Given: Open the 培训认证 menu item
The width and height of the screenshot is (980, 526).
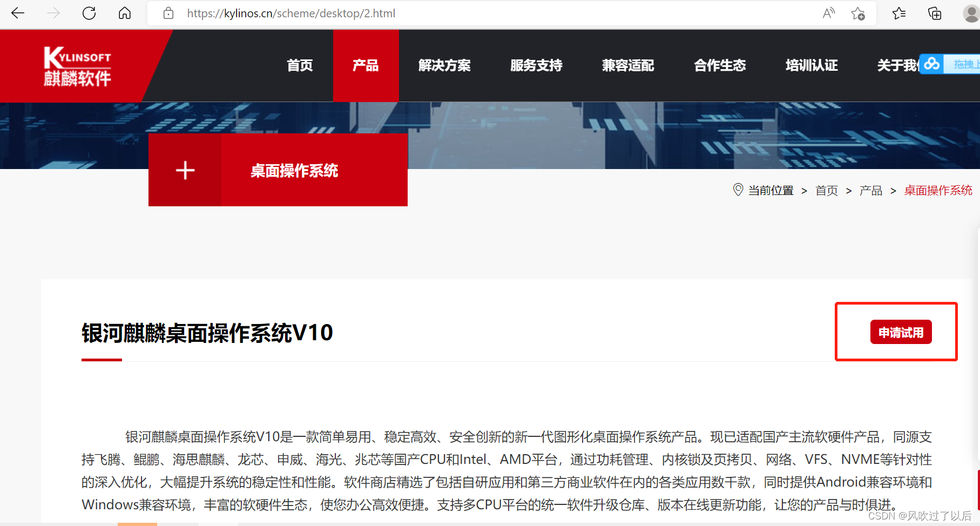Looking at the screenshot, I should (812, 65).
